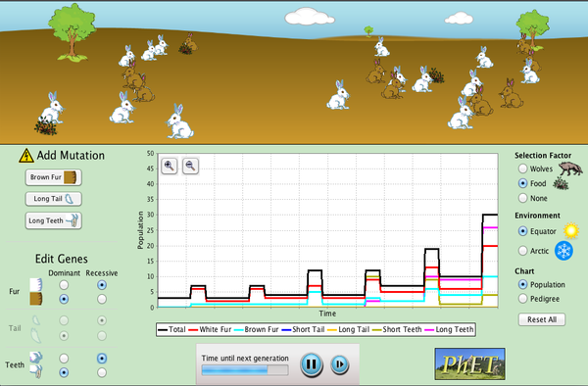The width and height of the screenshot is (588, 386).
Task: Click the wolf icon under Selection Factor
Action: coord(570,169)
